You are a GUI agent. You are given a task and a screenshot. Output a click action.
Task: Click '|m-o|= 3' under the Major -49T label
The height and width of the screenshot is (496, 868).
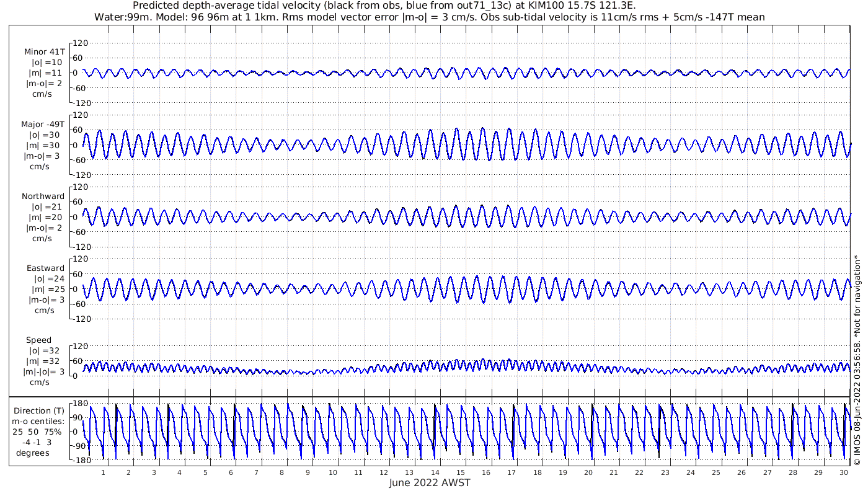coord(42,156)
